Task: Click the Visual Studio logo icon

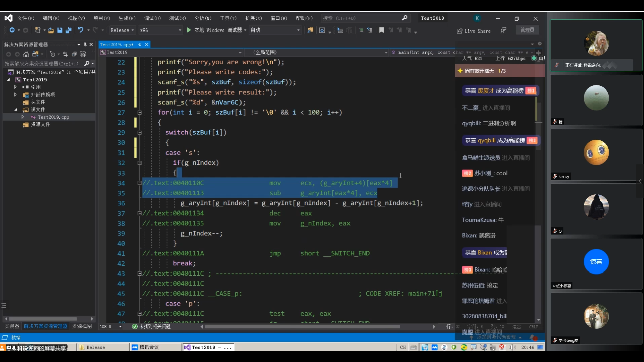Action: tap(8, 18)
